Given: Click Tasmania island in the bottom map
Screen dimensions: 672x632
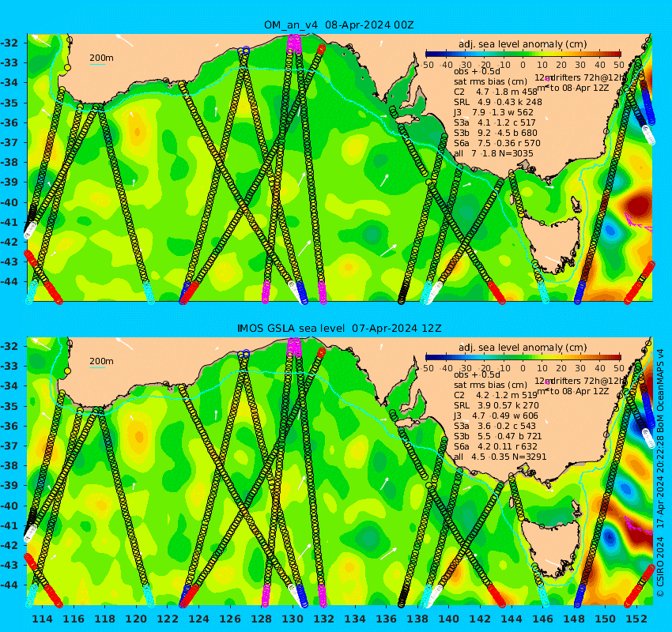Looking at the screenshot, I should [x=551, y=548].
